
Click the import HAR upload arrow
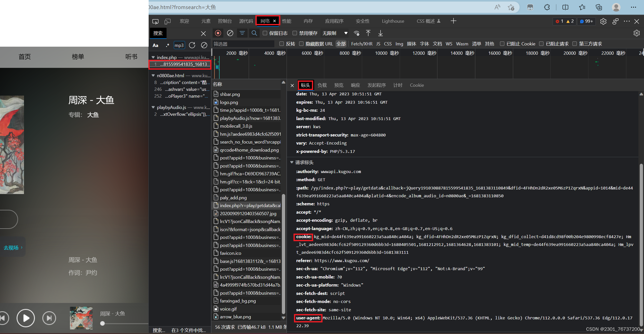(368, 33)
